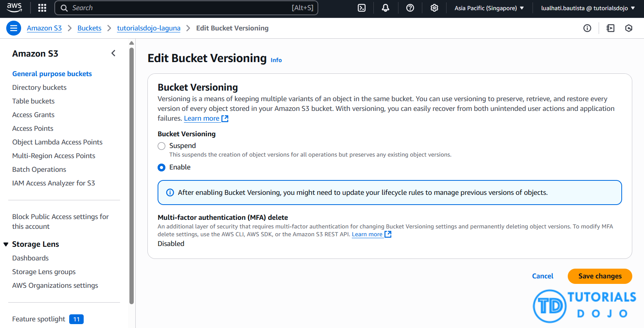Screen dimensions: 644x328
Task: Focus the top Search field
Action: click(186, 8)
